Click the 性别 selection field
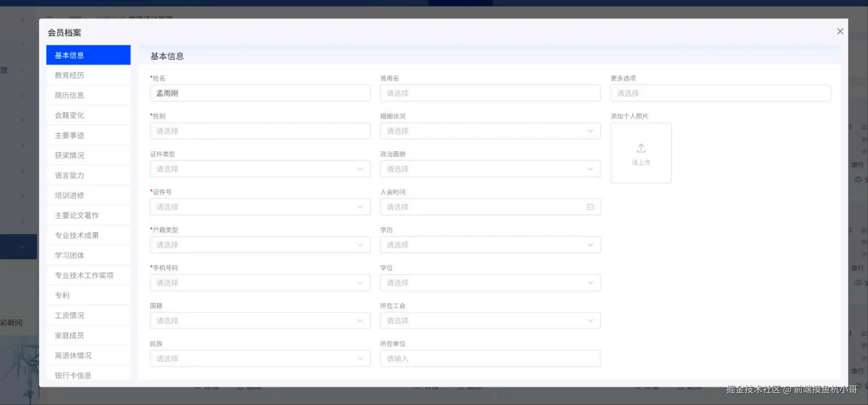Image resolution: width=868 pixels, height=405 pixels. tap(260, 131)
